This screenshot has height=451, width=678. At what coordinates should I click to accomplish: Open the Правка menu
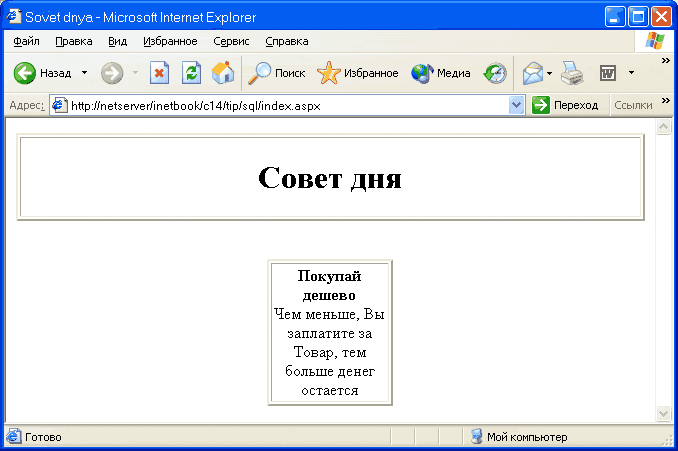coord(74,41)
